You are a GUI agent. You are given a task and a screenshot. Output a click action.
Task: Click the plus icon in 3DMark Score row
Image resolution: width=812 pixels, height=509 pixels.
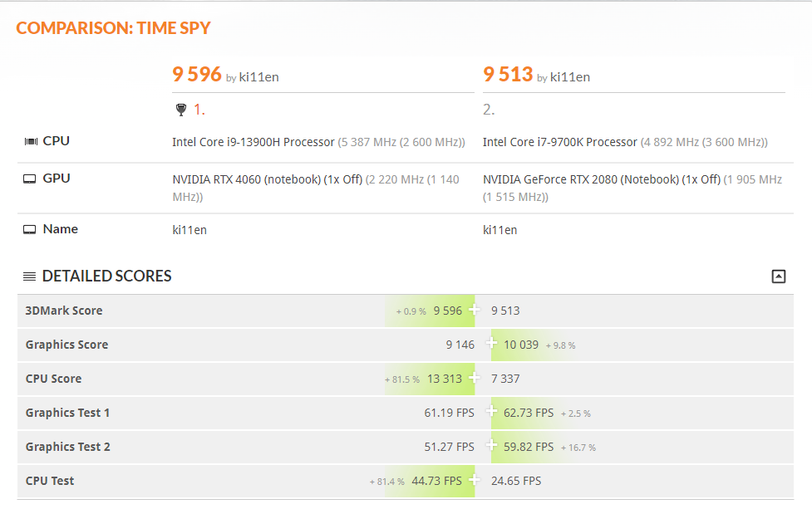[x=475, y=311]
